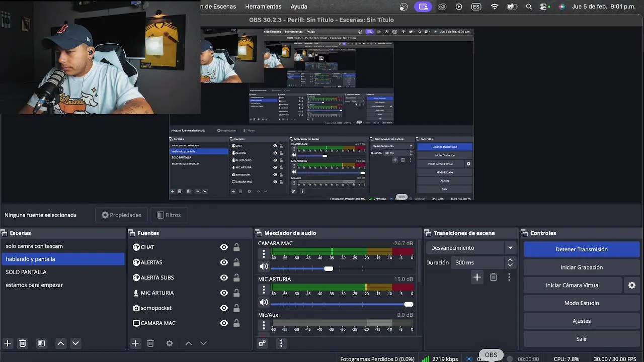644x362 pixels.
Task: Hide the CAMARA MAC source
Action: (x=224, y=323)
